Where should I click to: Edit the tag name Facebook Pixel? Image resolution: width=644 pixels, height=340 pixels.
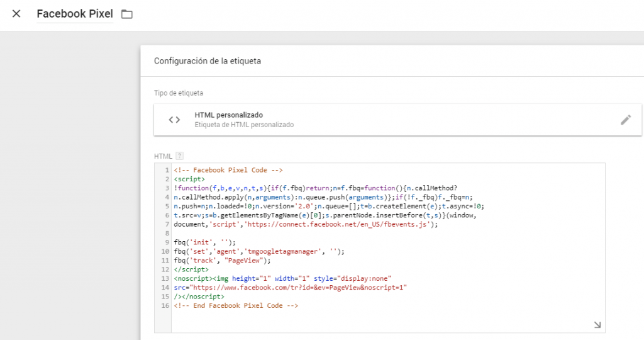[x=75, y=14]
